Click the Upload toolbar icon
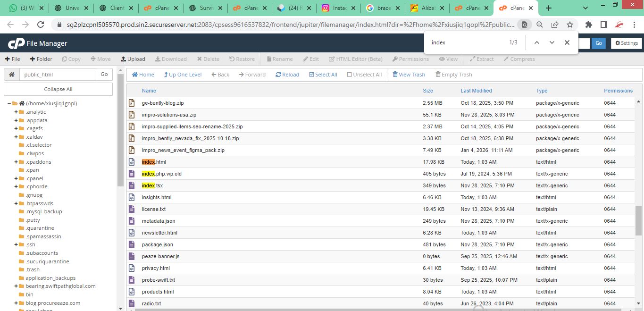 pos(124,59)
